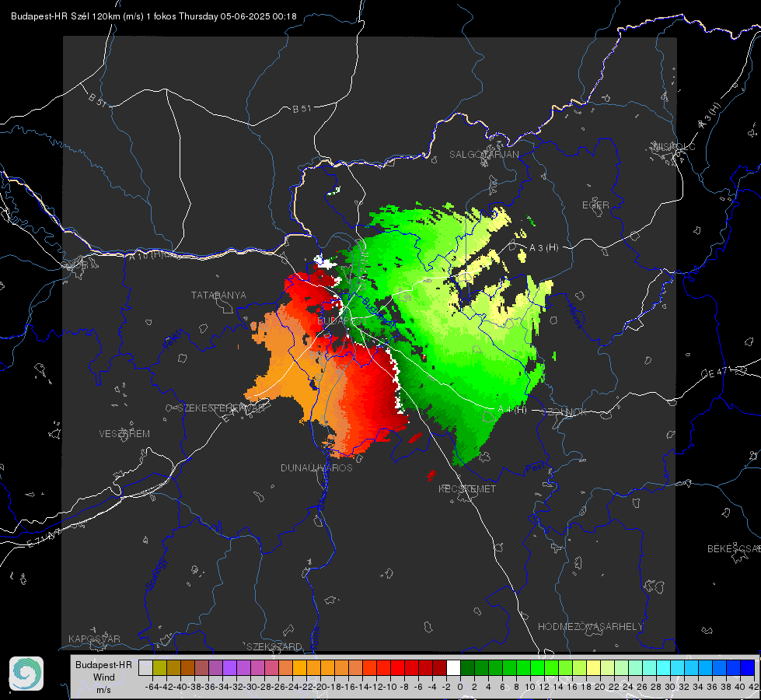761x700 pixels.
Task: Click the BÉKÉSCSABA label
Action: tap(734, 548)
